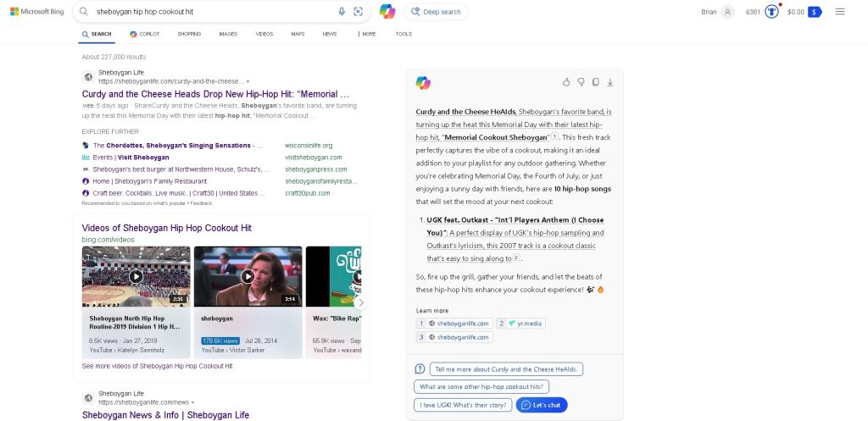Switch to the Maps tab
Image resolution: width=868 pixels, height=421 pixels.
pyautogui.click(x=298, y=34)
